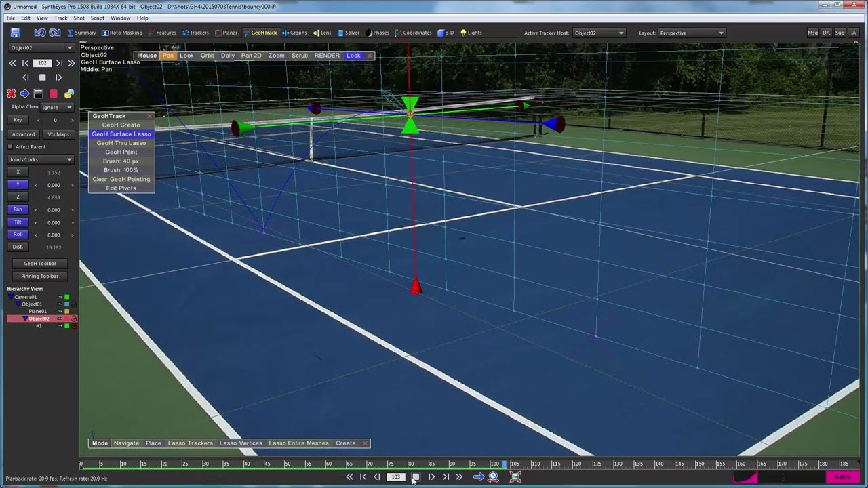The image size is (868, 488).
Task: Toggle the Pan lock button
Action: coord(18,209)
